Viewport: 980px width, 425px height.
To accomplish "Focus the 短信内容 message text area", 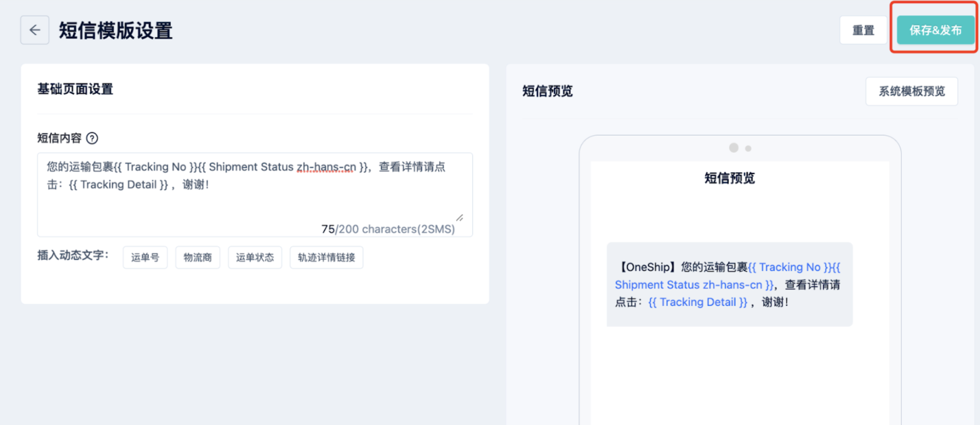I will 255,194.
